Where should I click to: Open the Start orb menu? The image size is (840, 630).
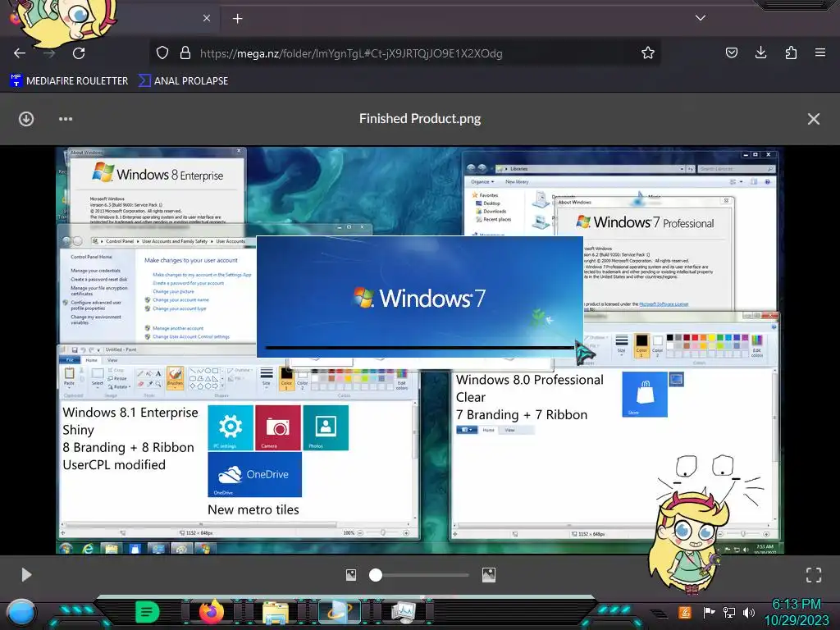click(21, 614)
